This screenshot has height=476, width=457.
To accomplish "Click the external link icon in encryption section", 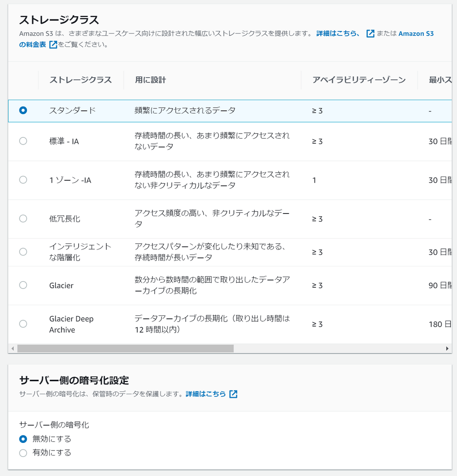I will [233, 394].
